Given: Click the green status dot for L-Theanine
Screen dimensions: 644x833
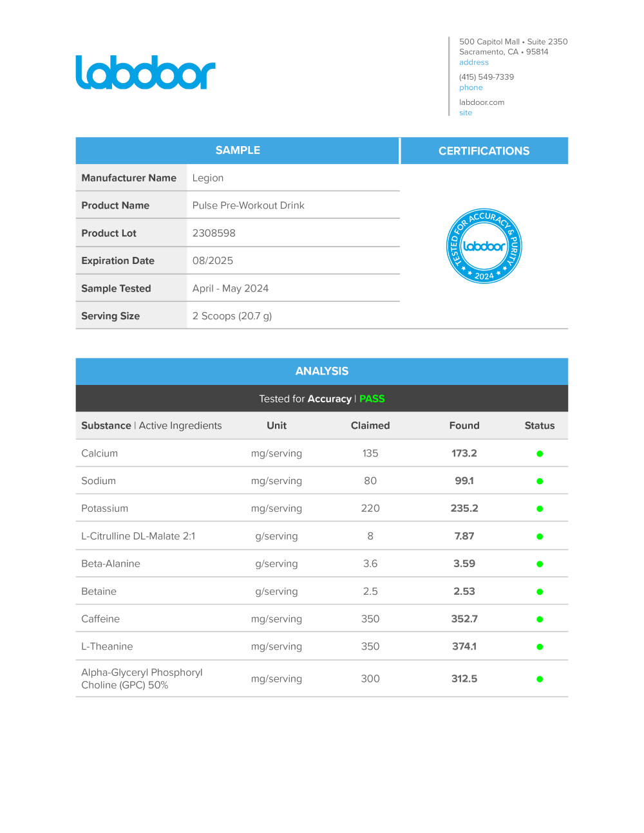Looking at the screenshot, I should (540, 647).
